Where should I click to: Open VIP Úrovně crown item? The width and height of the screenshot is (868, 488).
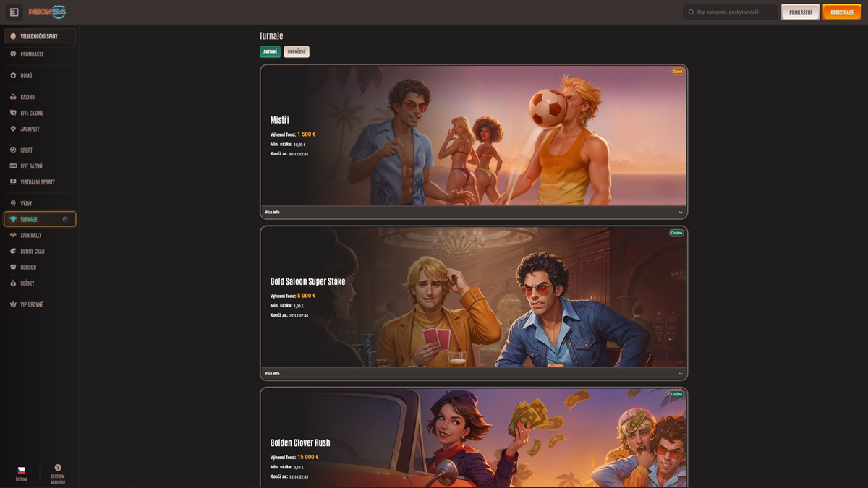31,304
